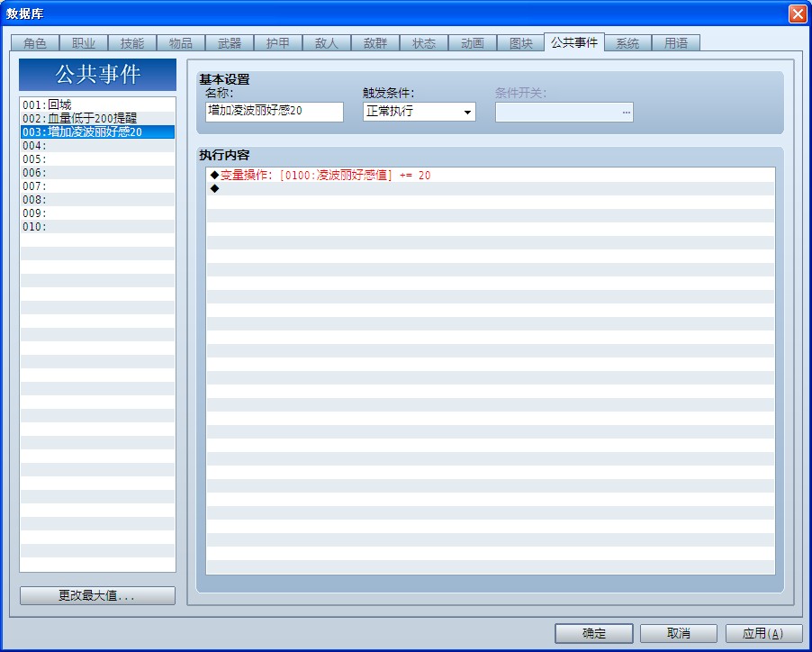Select the 状态 tab
812x652 pixels.
coord(424,43)
